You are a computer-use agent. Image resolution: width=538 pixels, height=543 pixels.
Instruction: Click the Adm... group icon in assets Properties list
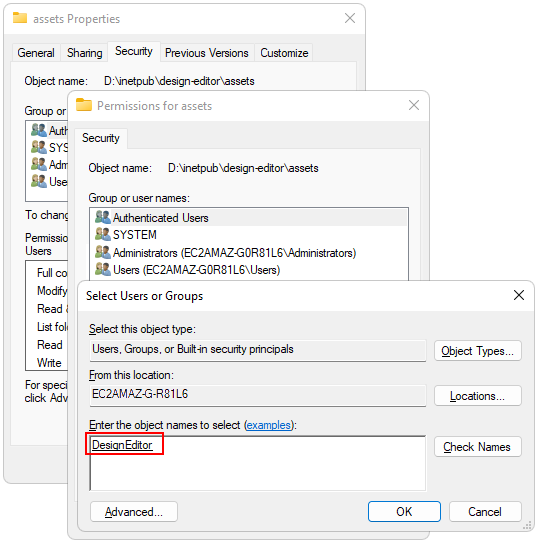click(x=39, y=164)
